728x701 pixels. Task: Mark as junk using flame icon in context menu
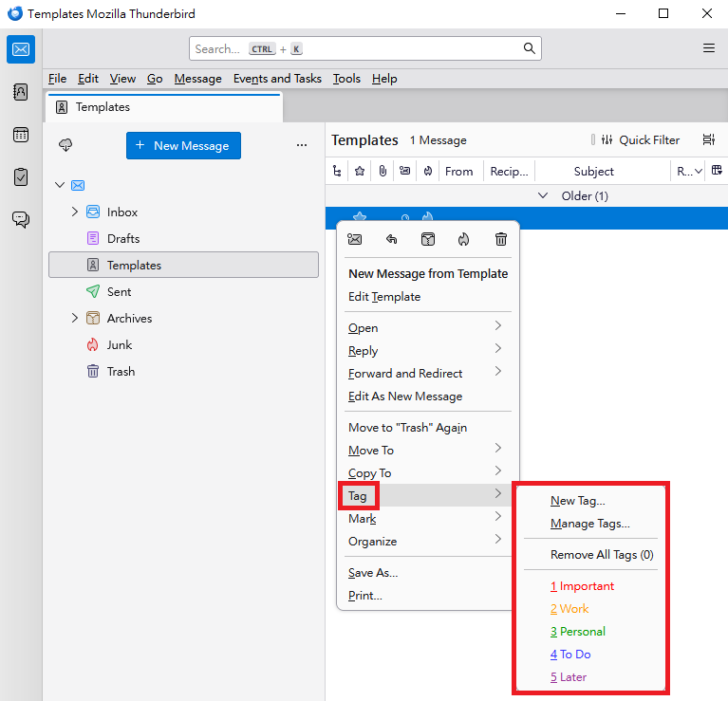(x=463, y=240)
